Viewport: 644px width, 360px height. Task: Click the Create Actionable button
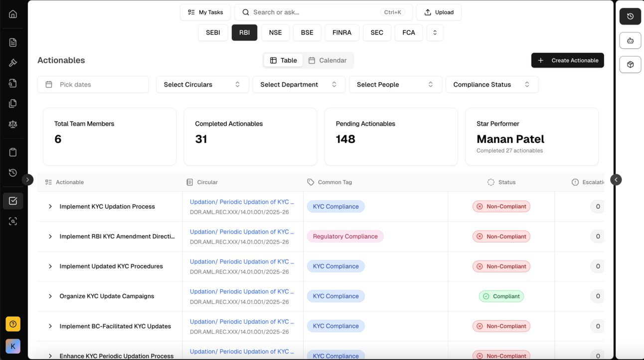tap(567, 60)
